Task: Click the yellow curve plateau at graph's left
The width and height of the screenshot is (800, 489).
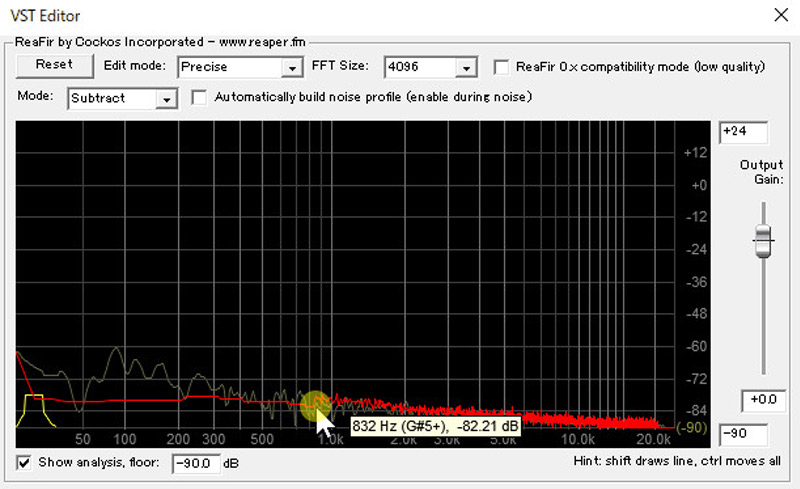Action: pyautogui.click(x=35, y=397)
